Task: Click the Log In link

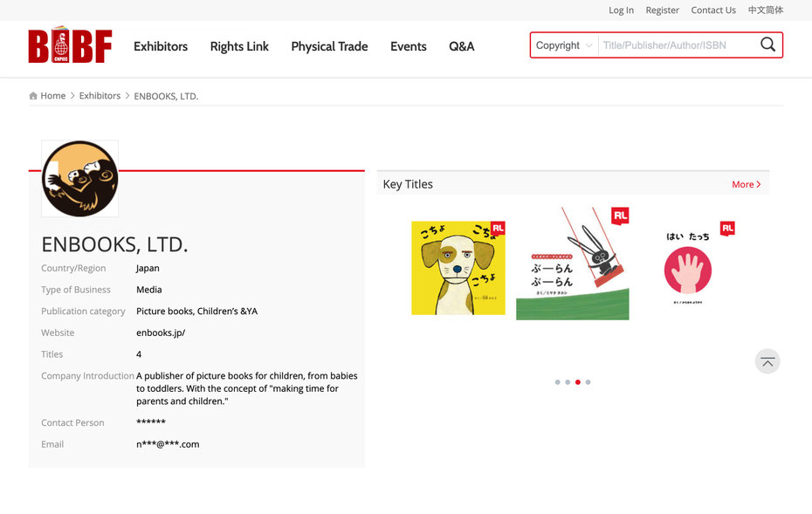Action: [x=621, y=10]
